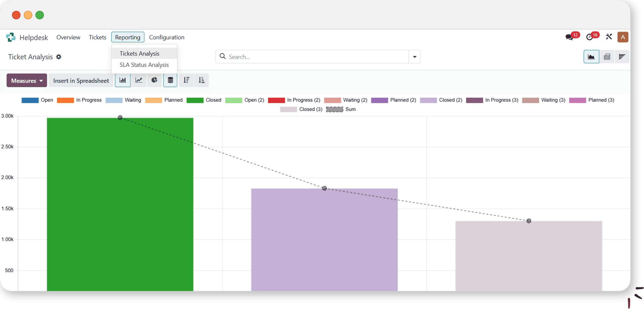Viewport: 644px width, 309px height.
Task: Open the Configuration menu
Action: click(x=166, y=37)
